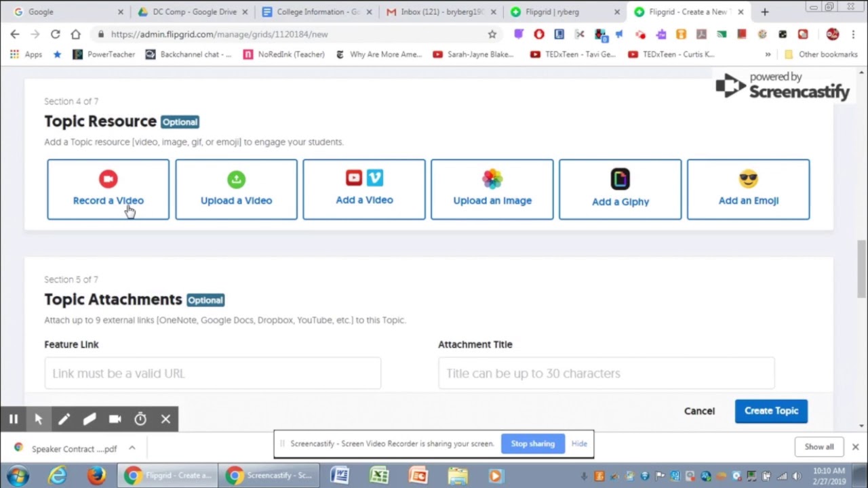The width and height of the screenshot is (868, 488).
Task: Click the Google Cast green extension icon
Action: tap(722, 34)
